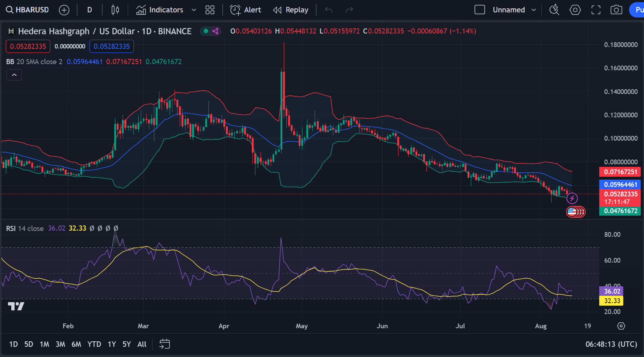Start Bar Replay mode

[x=291, y=10]
